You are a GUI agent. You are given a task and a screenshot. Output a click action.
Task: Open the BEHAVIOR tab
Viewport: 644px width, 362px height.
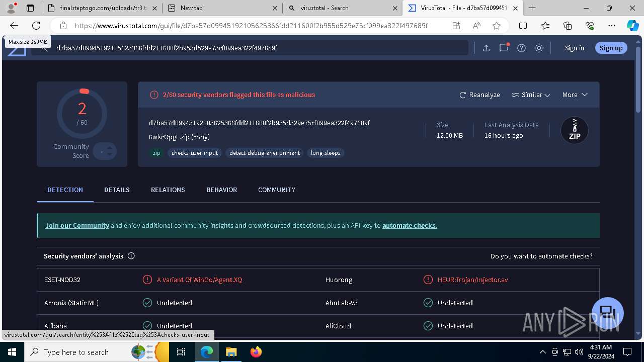coord(221,190)
